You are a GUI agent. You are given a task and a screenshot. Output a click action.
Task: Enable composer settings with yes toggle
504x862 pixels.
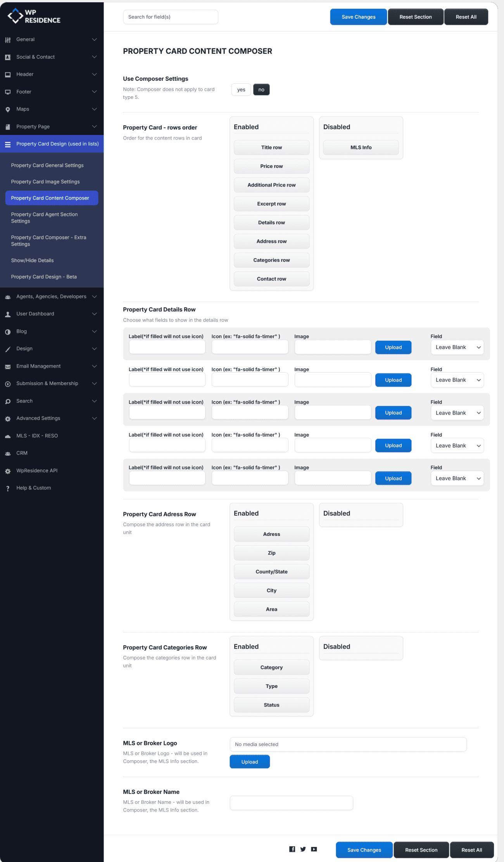(x=241, y=90)
